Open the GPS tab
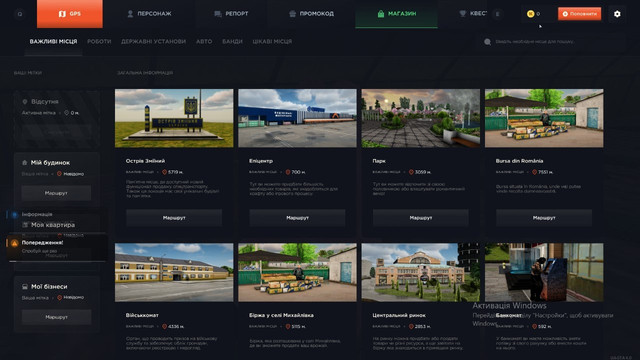 tap(70, 14)
